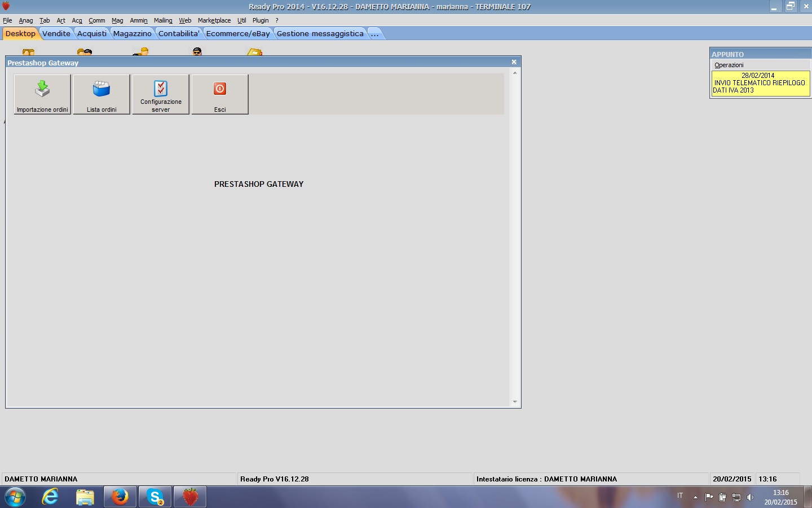Switch to the Acquisti tab

click(92, 33)
